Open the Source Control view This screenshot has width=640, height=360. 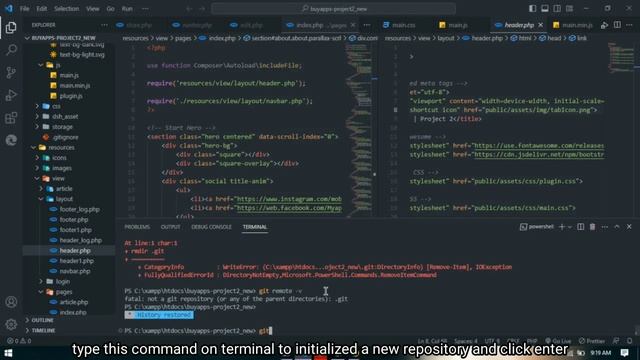click(11, 72)
